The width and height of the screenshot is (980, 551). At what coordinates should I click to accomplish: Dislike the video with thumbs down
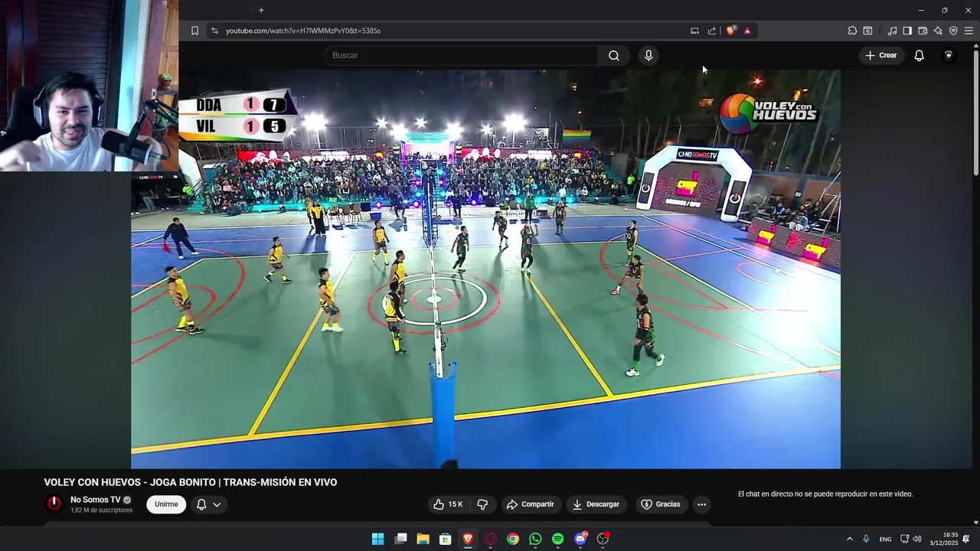482,504
